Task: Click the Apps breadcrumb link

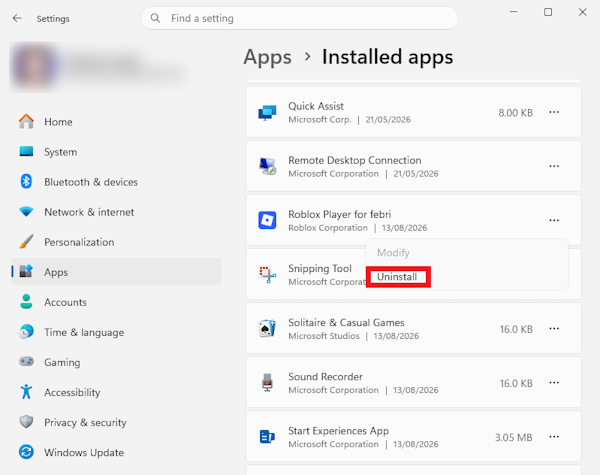Action: [267, 57]
